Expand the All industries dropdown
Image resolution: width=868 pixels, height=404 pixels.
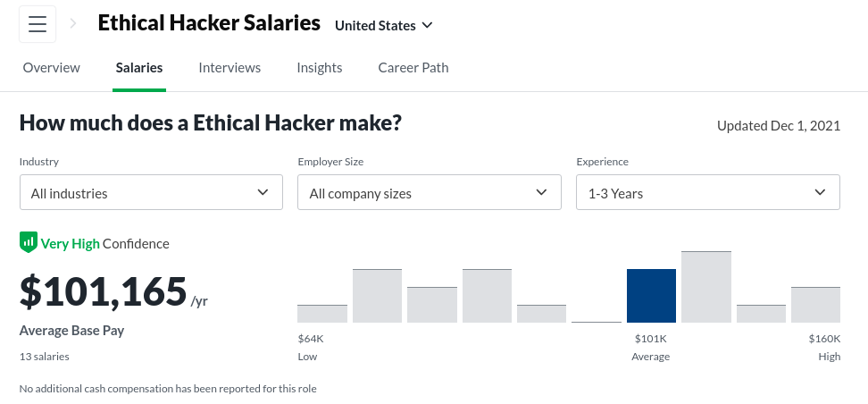click(151, 192)
